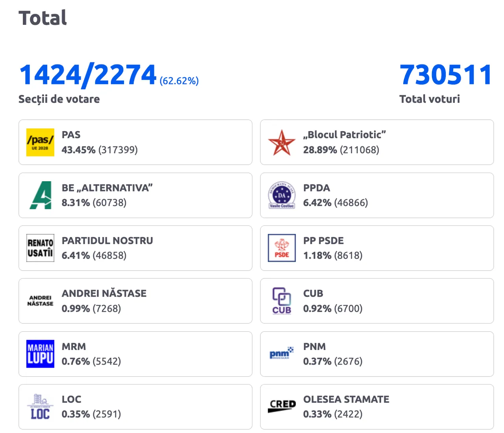Click the 8.31% (60738) result
This screenshot has width=504, height=433.
click(x=94, y=203)
